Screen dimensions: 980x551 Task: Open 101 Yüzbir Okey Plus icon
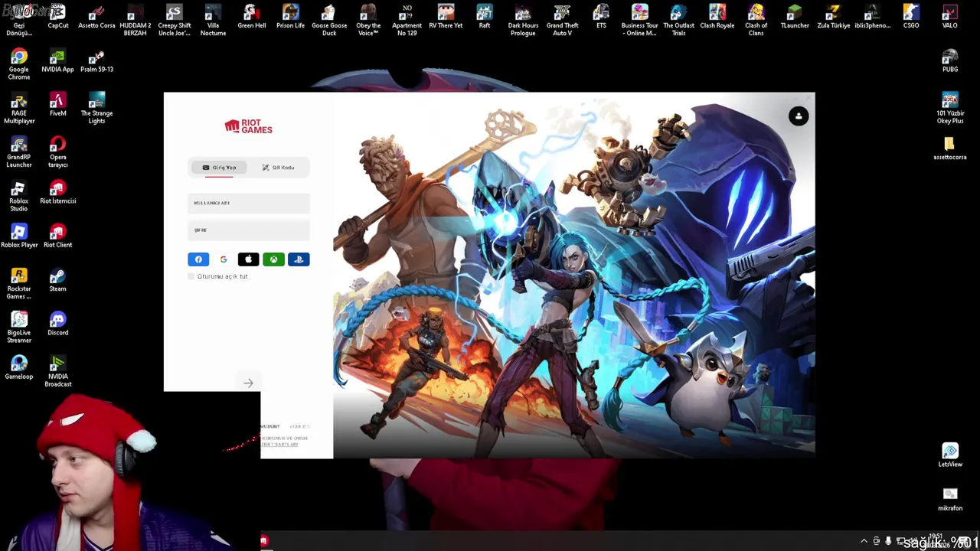coord(950,109)
